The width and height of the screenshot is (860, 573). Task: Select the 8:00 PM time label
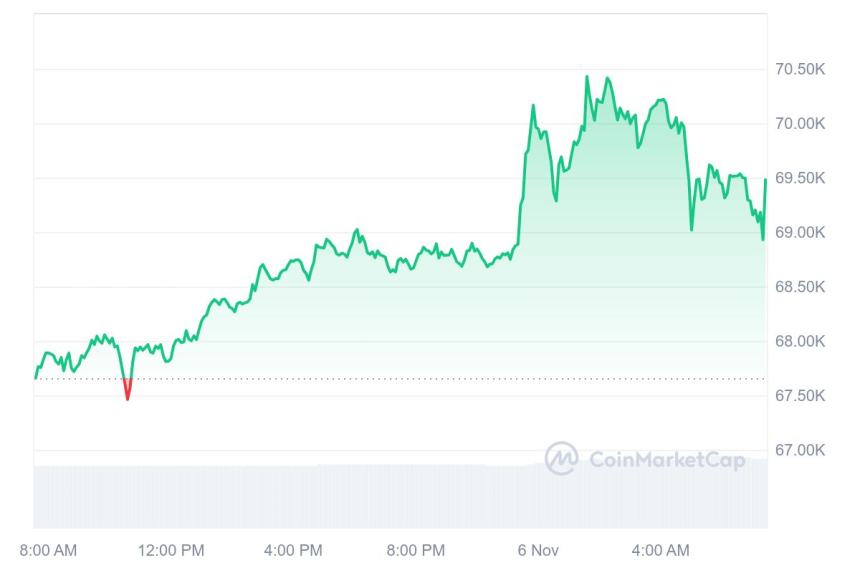coord(415,550)
